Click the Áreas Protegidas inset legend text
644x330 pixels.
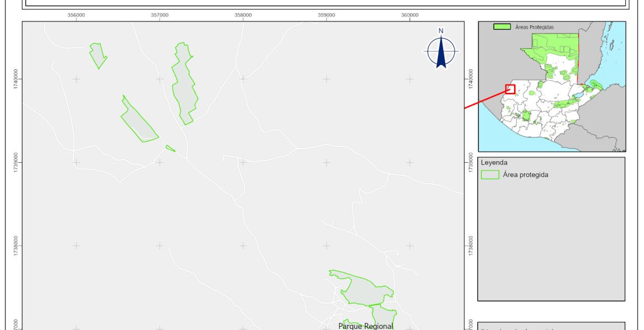[534, 26]
